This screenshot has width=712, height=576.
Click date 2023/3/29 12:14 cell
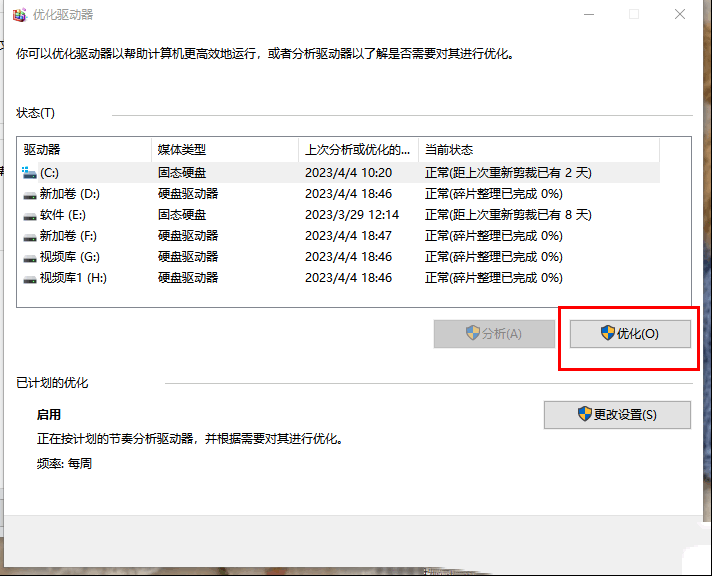pos(352,215)
